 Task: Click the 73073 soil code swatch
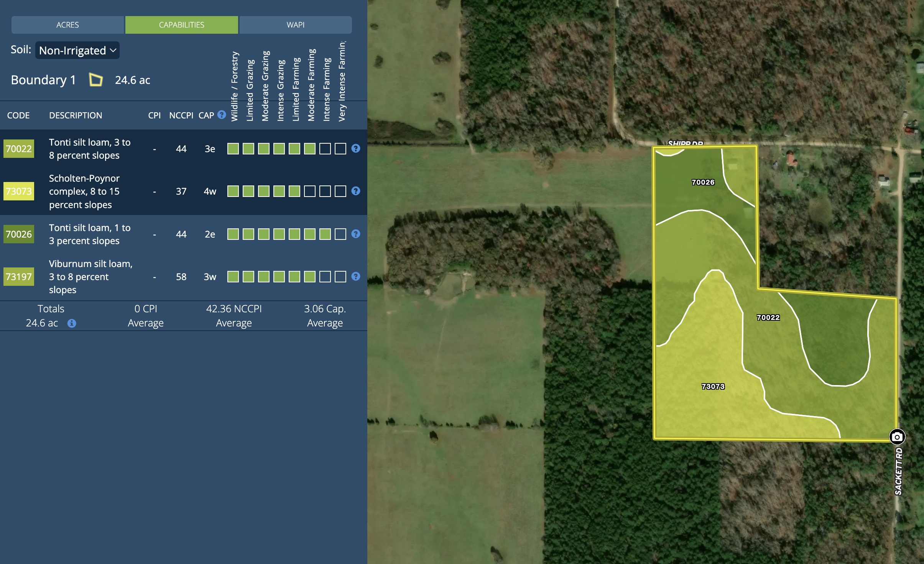coord(19,191)
